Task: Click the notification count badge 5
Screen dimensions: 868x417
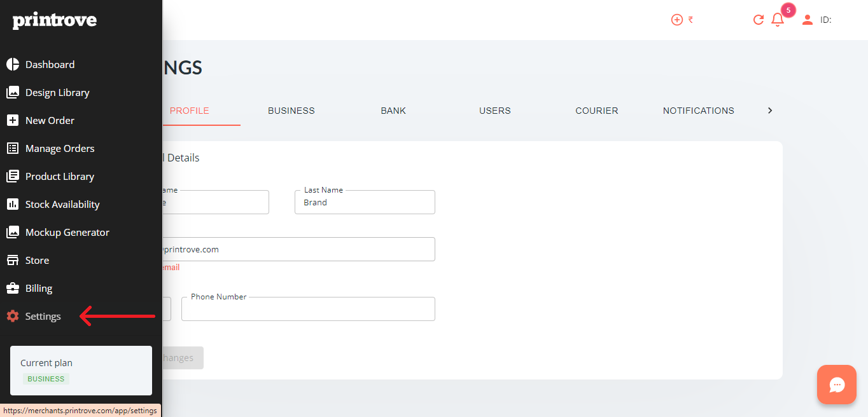Action: pyautogui.click(x=788, y=10)
